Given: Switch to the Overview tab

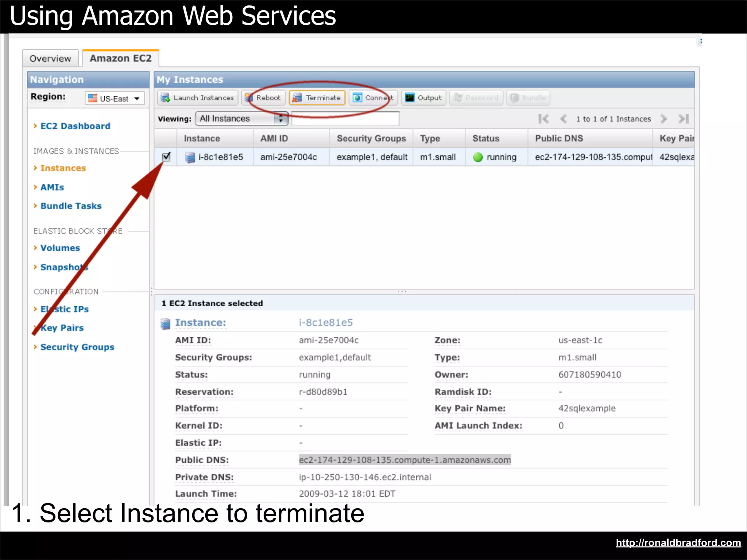Looking at the screenshot, I should tap(50, 58).
